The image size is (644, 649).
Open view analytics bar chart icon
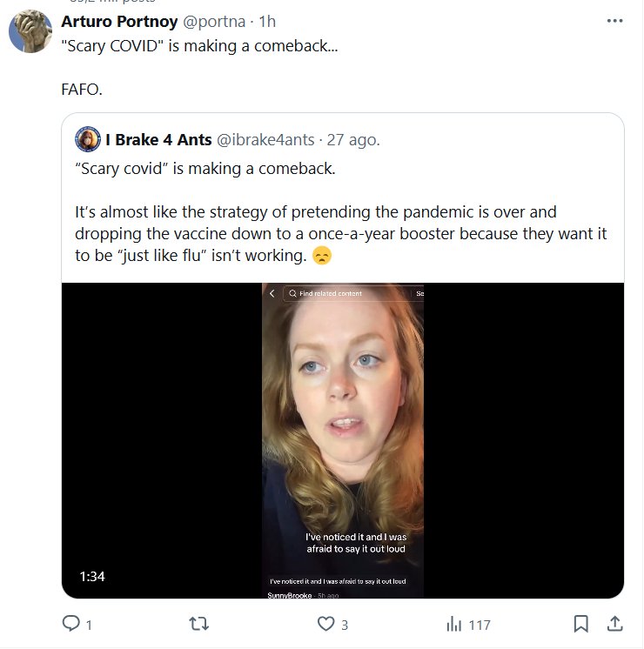coord(453,624)
